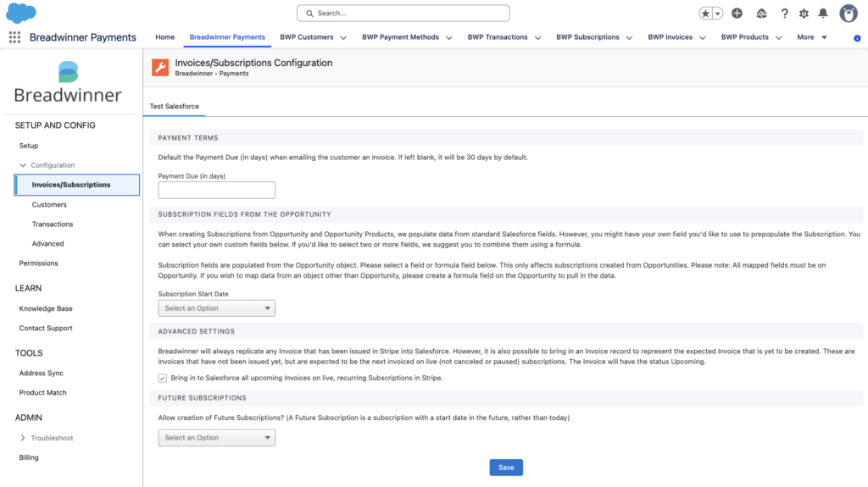The height and width of the screenshot is (487, 868).
Task: Click the Payment Due (in days) field
Action: [216, 190]
